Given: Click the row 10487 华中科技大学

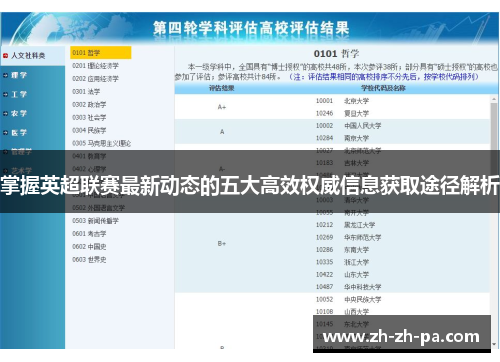Looking at the screenshot, I should click(x=348, y=287).
